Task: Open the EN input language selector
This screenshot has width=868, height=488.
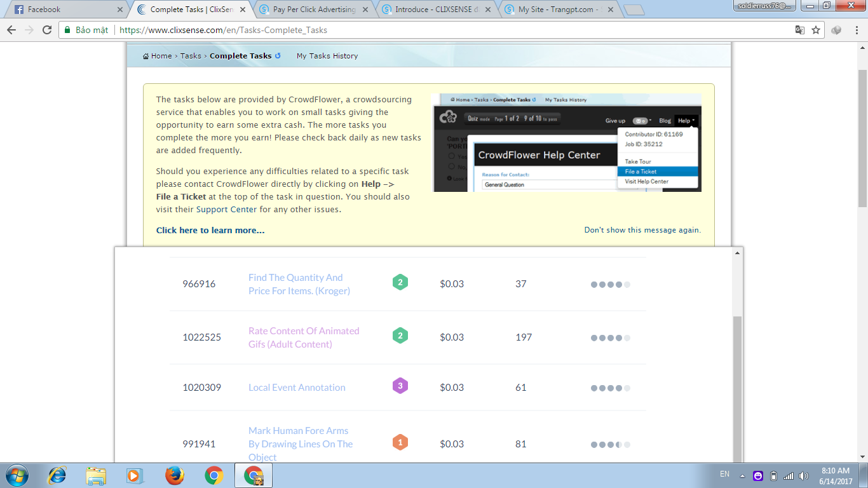Action: [x=724, y=474]
